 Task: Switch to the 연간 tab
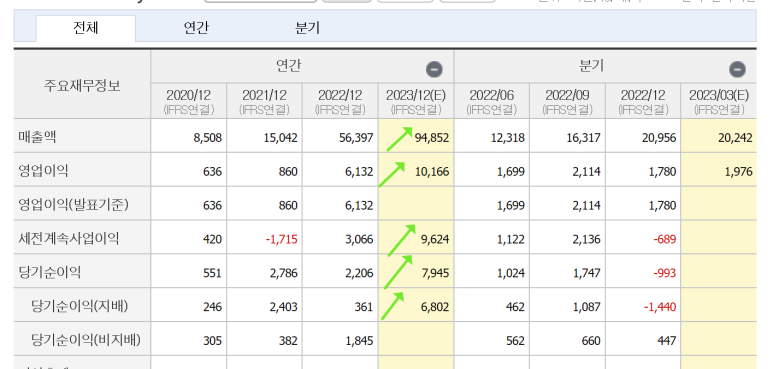click(196, 28)
